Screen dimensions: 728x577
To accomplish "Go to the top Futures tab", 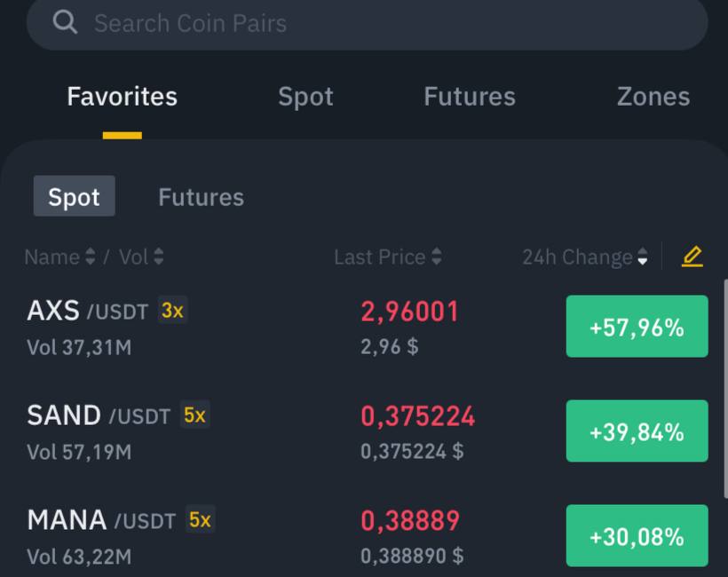I will [470, 97].
